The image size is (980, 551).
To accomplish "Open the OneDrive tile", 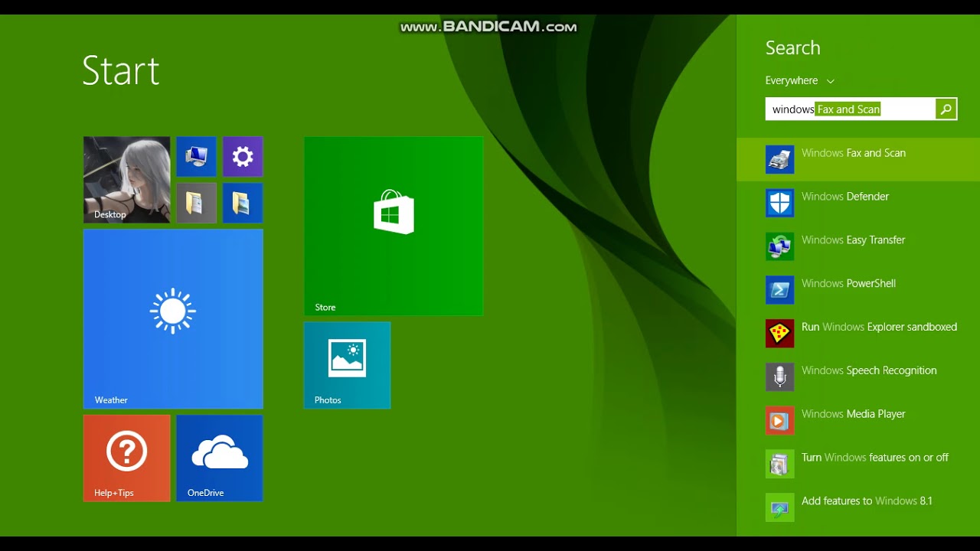I will [x=220, y=458].
